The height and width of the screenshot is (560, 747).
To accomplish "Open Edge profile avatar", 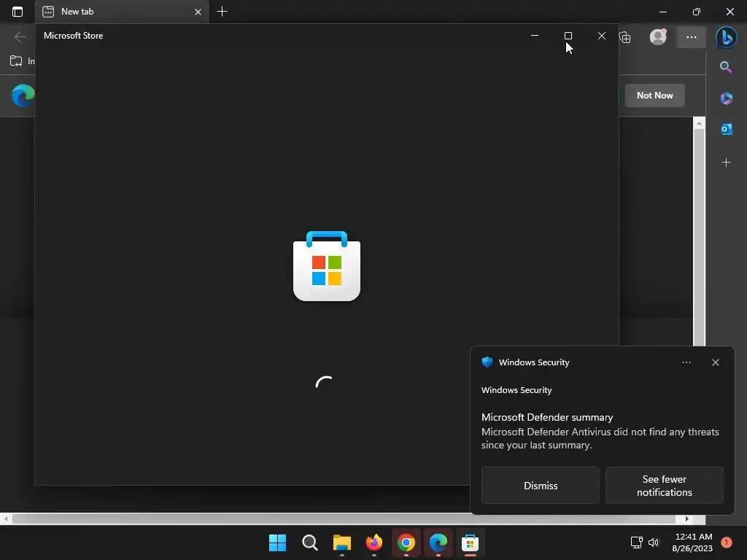I will click(658, 36).
